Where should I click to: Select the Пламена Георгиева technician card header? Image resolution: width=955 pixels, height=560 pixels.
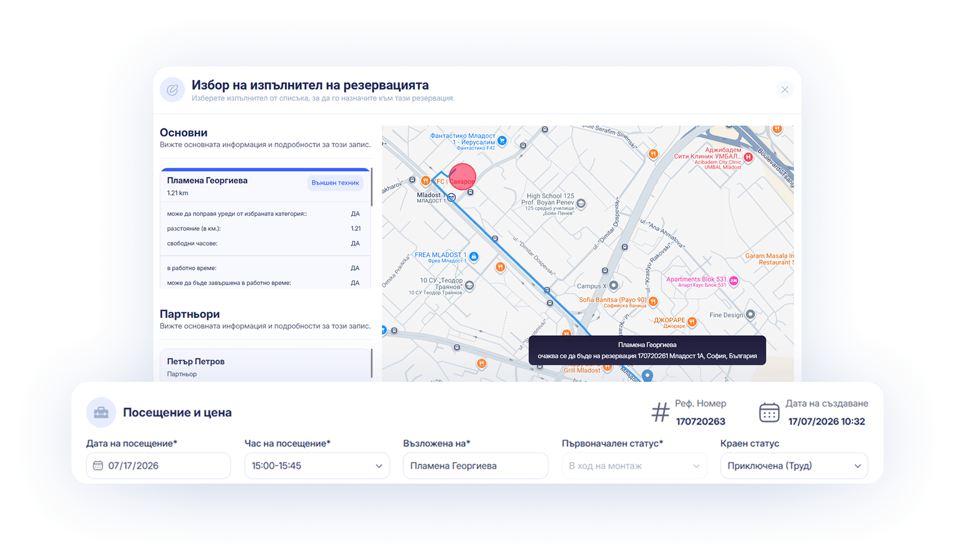265,186
